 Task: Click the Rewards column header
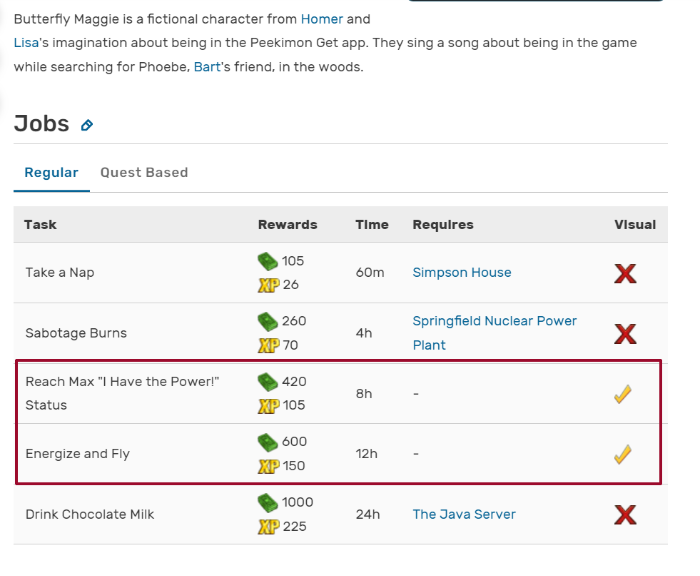tap(287, 225)
